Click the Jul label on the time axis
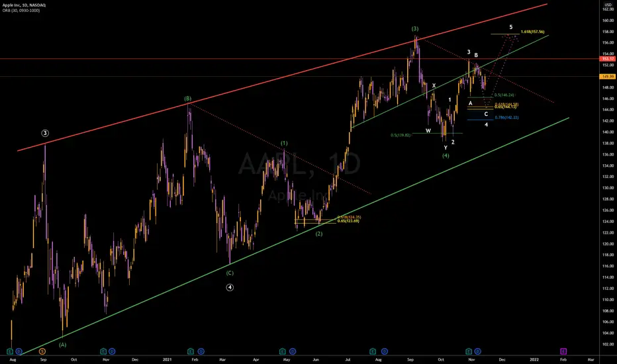 [x=348, y=359]
